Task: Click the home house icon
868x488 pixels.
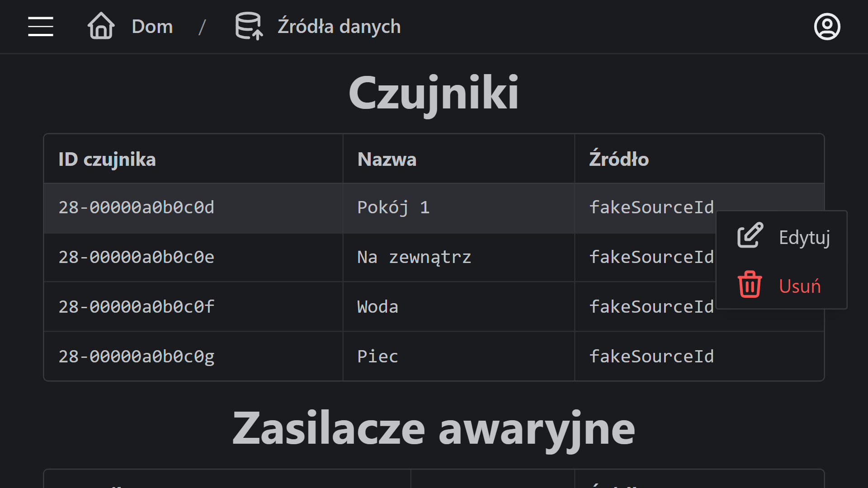Action: 101,26
